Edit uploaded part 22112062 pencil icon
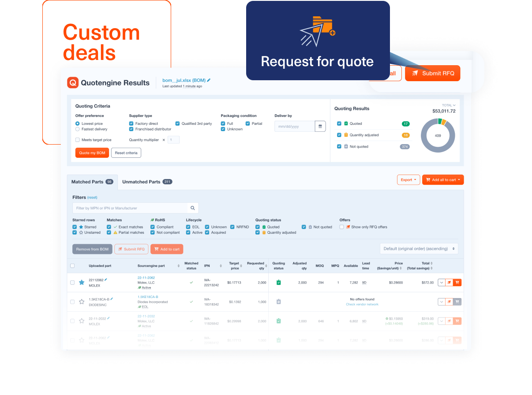Screen dimensions: 532x395 click(x=106, y=279)
